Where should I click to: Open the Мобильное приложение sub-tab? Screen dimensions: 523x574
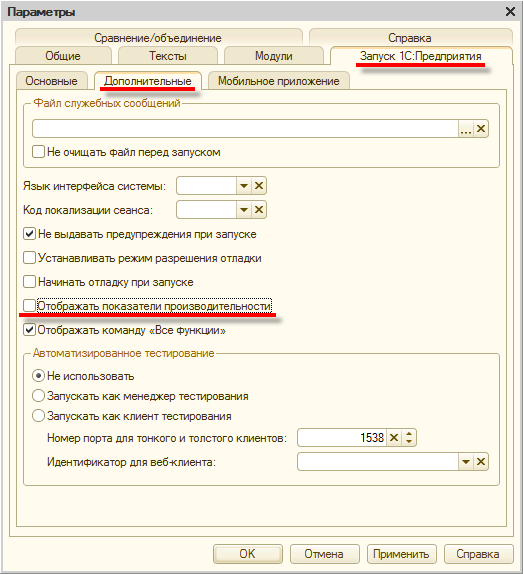click(x=279, y=81)
